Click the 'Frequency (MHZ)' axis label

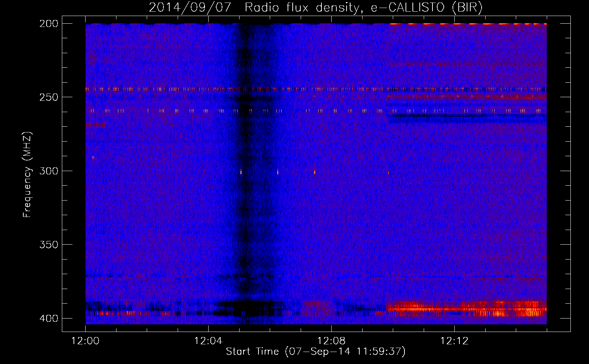coord(27,175)
